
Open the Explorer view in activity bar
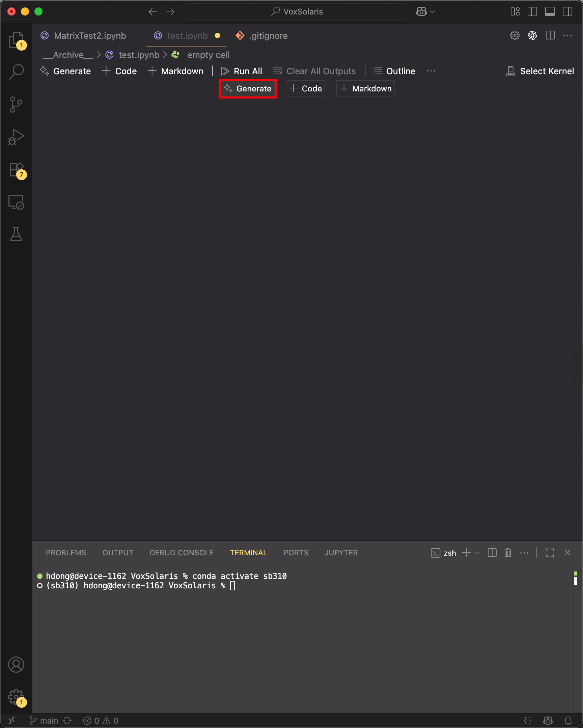tap(16, 40)
